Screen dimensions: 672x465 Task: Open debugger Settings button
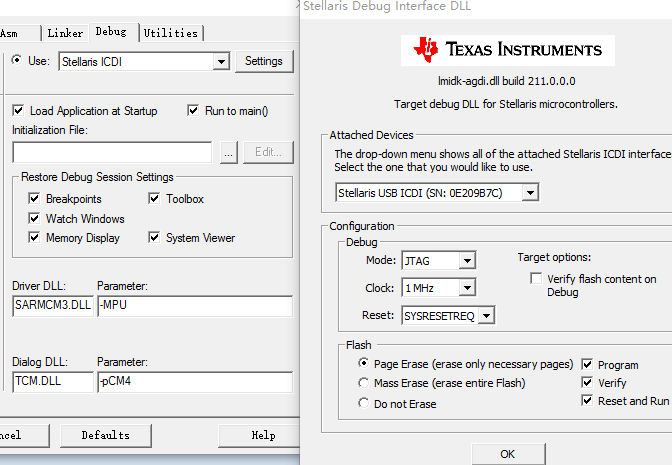264,61
